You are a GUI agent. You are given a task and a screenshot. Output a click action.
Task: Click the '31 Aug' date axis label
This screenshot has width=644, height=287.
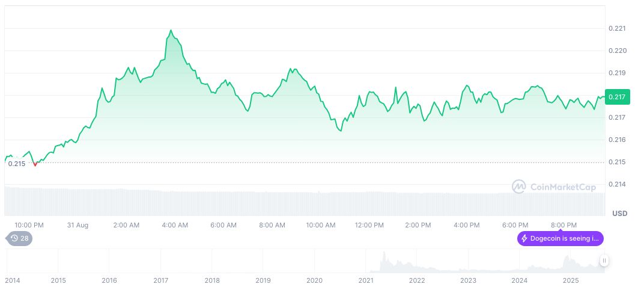click(77, 225)
